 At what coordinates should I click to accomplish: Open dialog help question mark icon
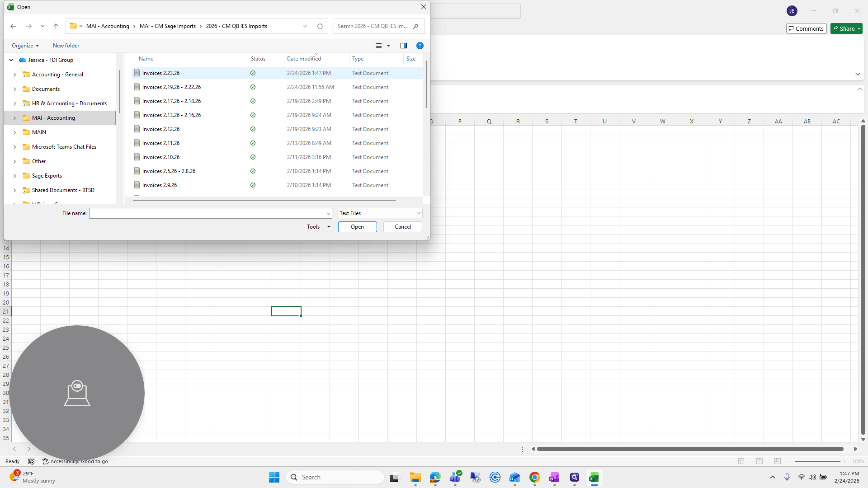420,46
